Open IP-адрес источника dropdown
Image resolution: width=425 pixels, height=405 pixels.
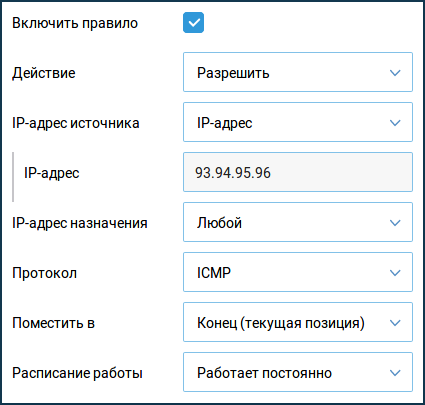point(298,122)
